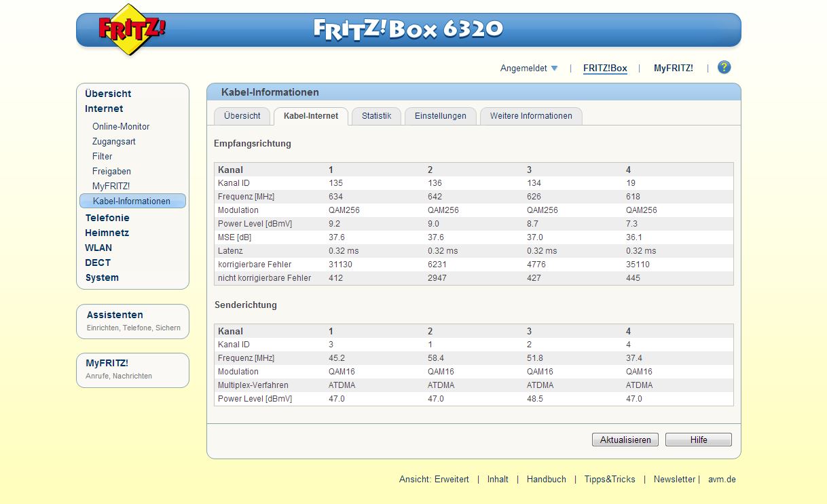Click upstream frequency value 45.2
827x504 pixels.
click(337, 358)
